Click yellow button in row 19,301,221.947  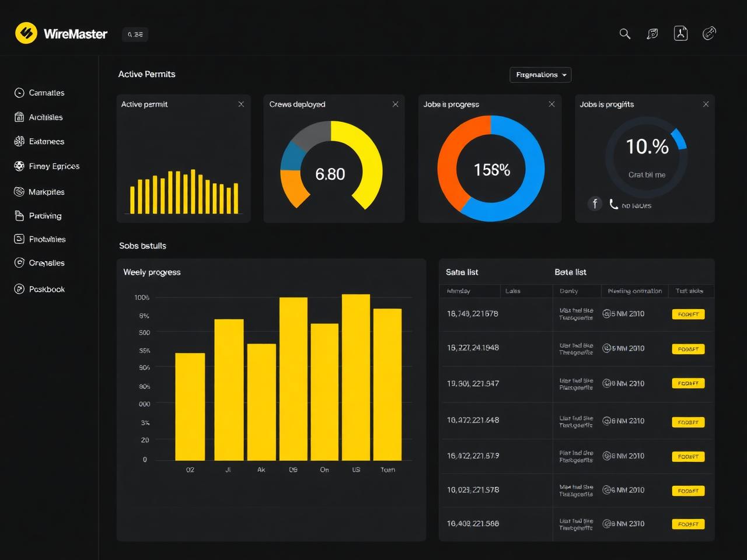point(689,383)
